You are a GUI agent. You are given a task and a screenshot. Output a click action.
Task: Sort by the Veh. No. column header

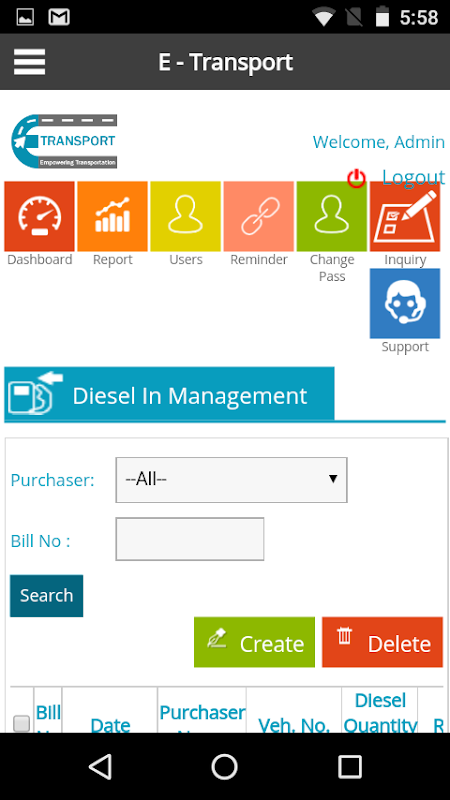coord(293,725)
